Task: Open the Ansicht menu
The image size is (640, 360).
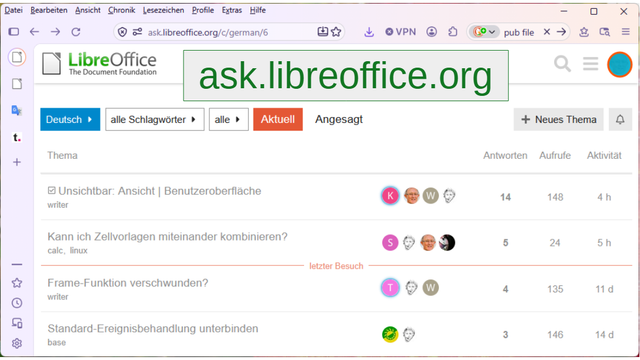Action: pyautogui.click(x=87, y=10)
